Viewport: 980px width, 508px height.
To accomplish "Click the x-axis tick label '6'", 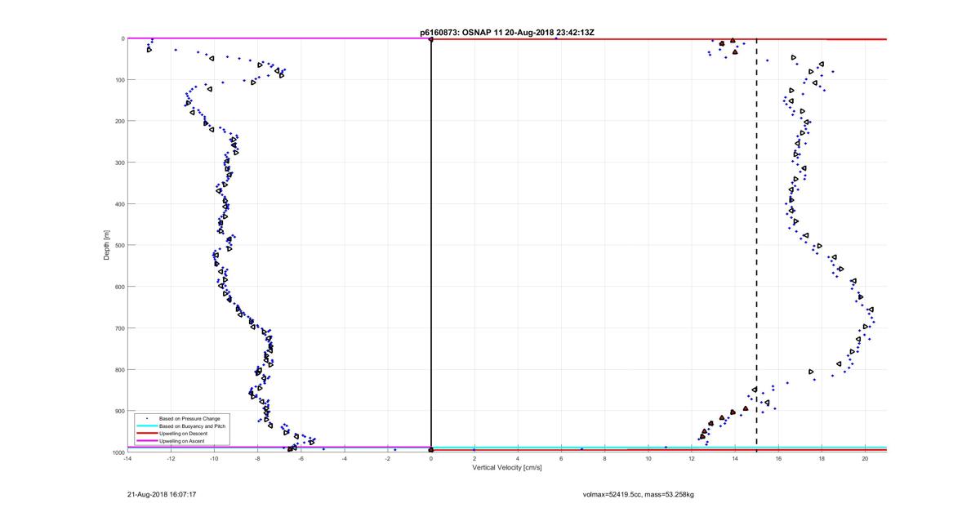I will (561, 458).
